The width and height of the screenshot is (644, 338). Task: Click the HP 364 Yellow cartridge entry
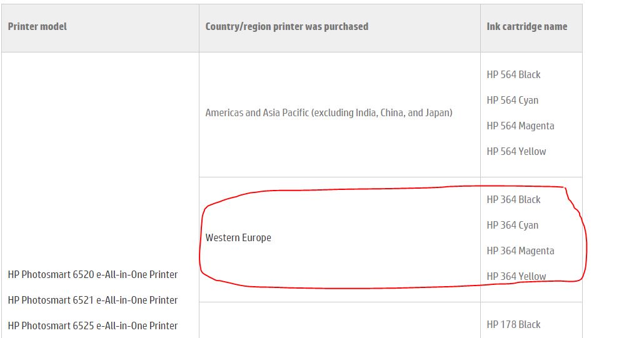pos(516,276)
